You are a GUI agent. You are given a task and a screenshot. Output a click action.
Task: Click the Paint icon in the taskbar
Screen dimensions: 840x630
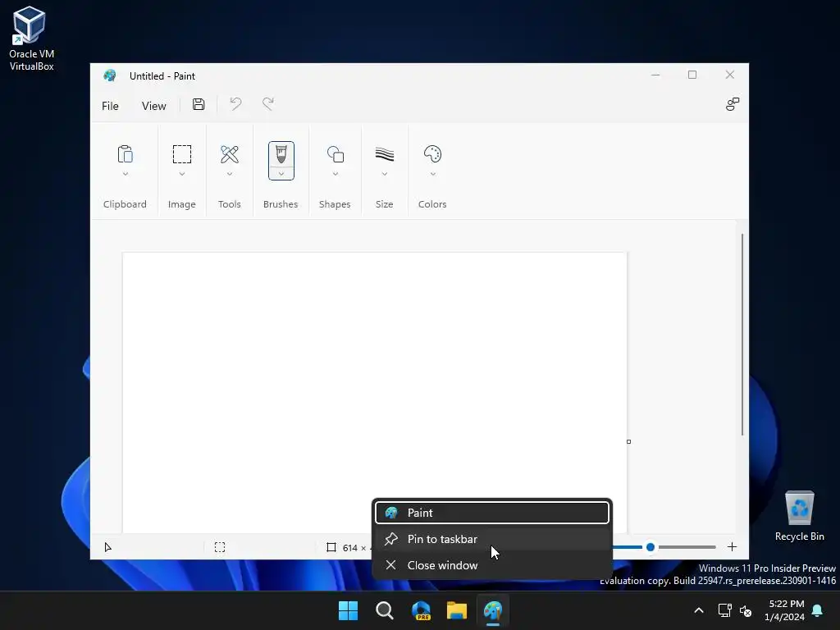tap(493, 610)
